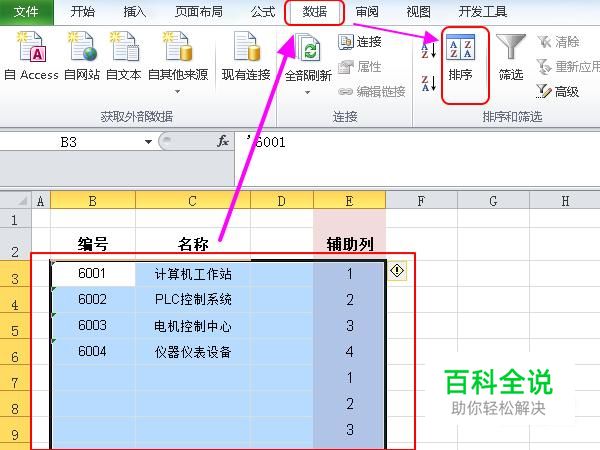Expand the Name Box dropdown arrow
This screenshot has height=450, width=600.
[148, 142]
